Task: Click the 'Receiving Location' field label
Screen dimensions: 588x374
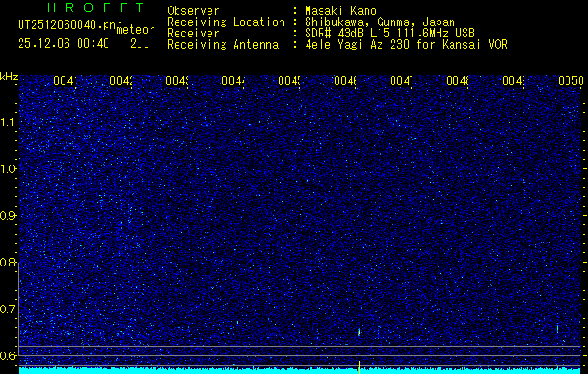Action: click(x=226, y=22)
